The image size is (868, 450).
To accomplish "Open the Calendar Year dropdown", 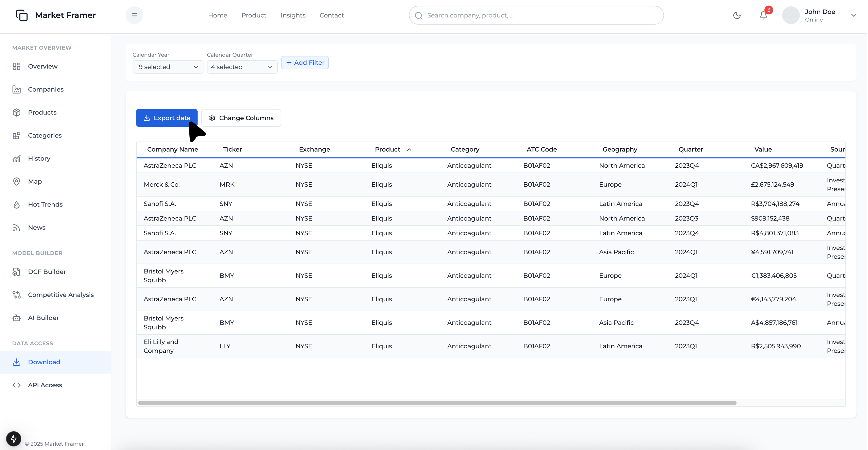I will point(167,67).
